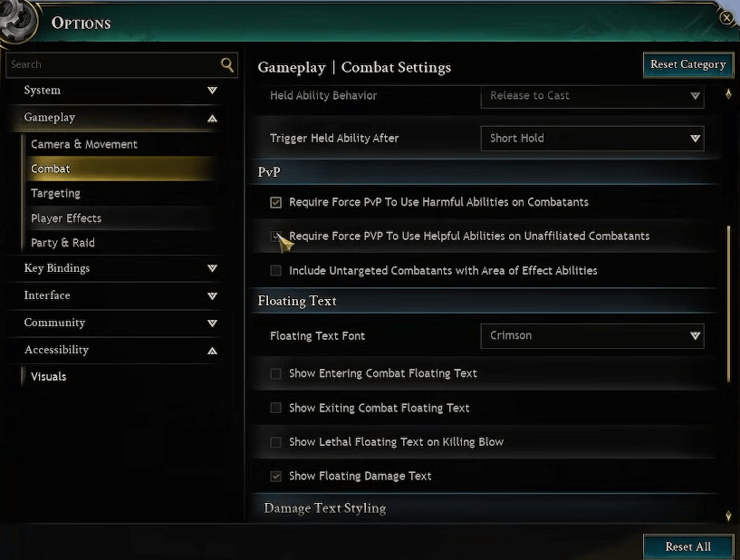Enable Require Force PVP for Helpful Abilities
This screenshot has height=560, width=740.
pos(275,237)
